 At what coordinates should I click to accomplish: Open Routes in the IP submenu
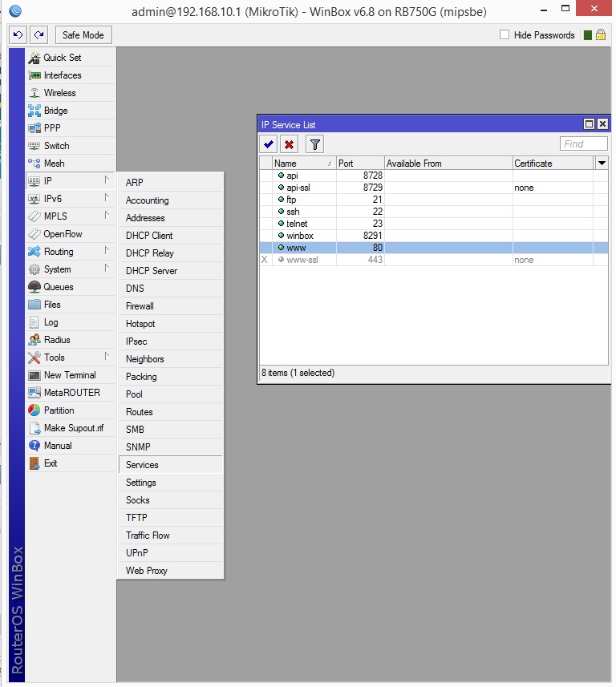171,412
